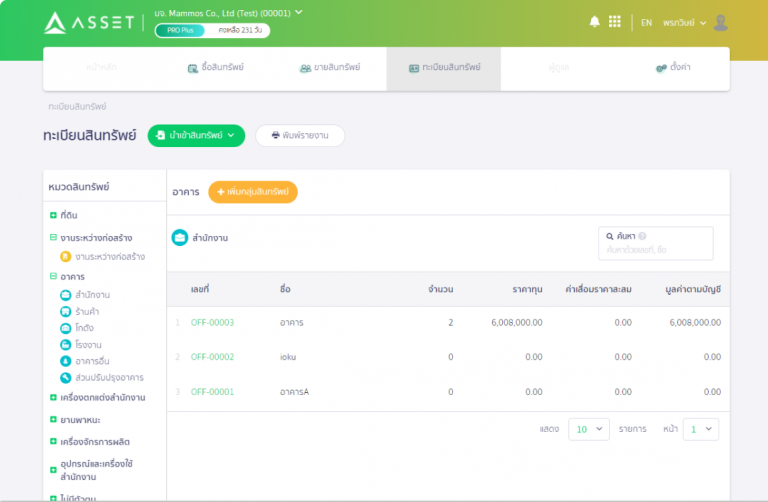This screenshot has height=502, width=768.
Task: Collapse the อาคาร category
Action: (53, 276)
